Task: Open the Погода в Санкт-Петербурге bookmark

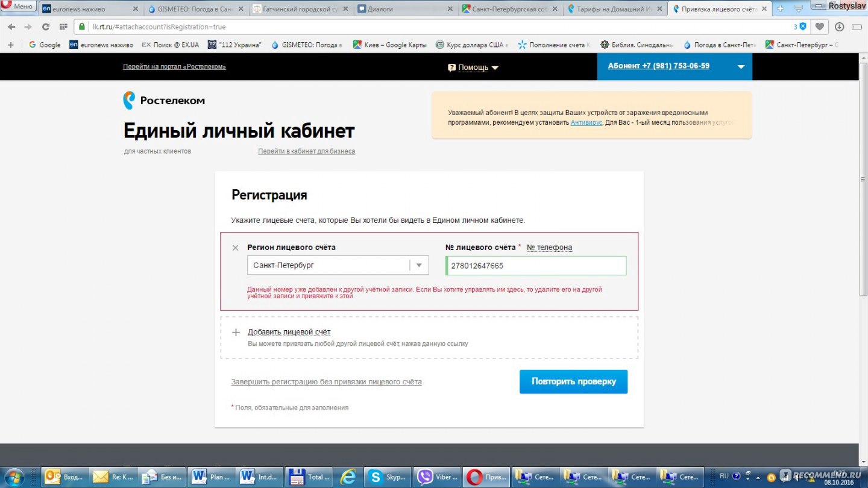Action: coord(719,45)
